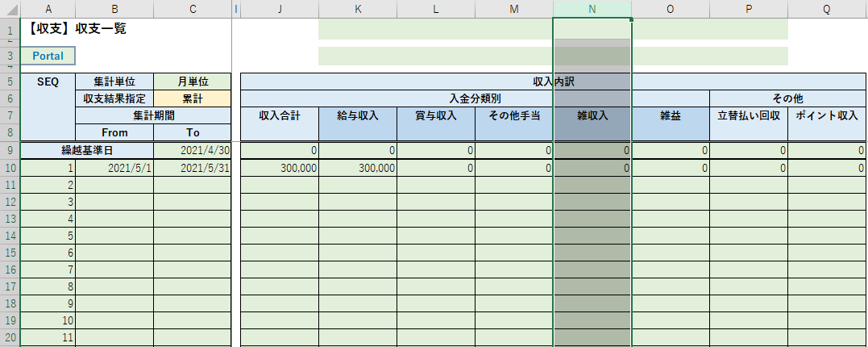Select row 15 header
Screen dimensions: 868x347
(10, 253)
